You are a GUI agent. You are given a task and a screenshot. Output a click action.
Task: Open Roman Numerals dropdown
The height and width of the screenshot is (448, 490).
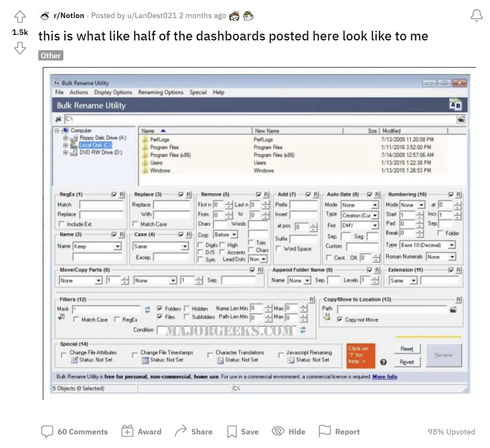pos(441,257)
